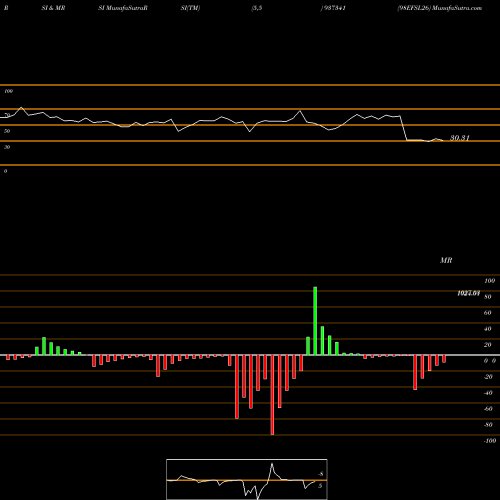This screenshot has width=500, height=500.
Task: Click the 'SI MunafaSutraR' header text
Action: (x=123, y=8)
